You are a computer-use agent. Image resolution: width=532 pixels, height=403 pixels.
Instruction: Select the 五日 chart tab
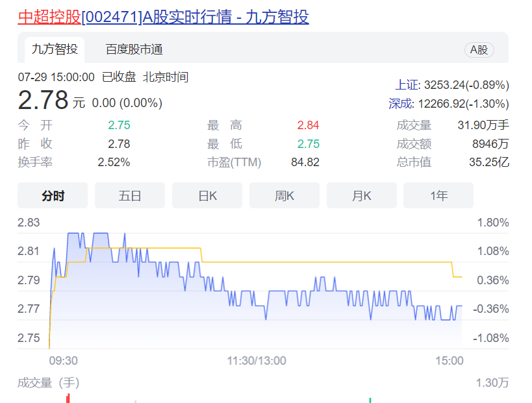[130, 195]
